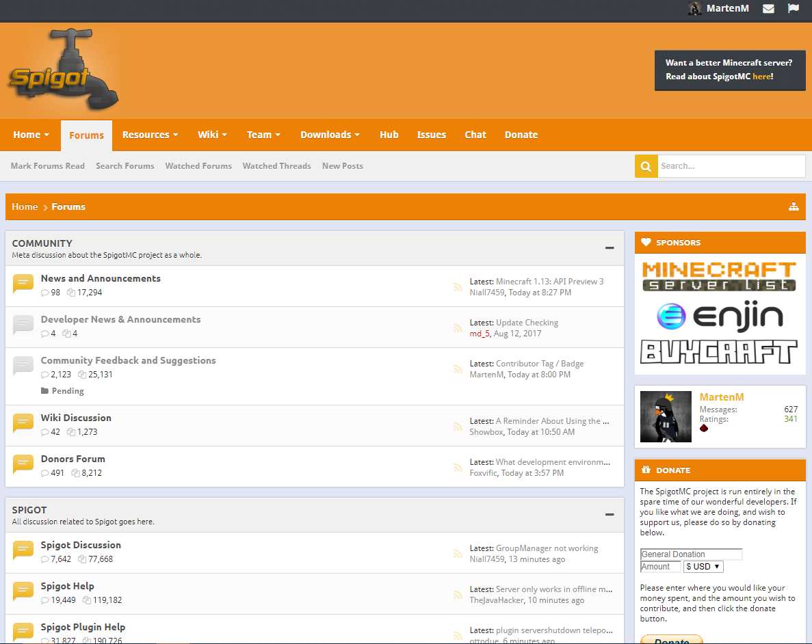
Task: Expand the Resources menu dropdown
Action: 150,135
